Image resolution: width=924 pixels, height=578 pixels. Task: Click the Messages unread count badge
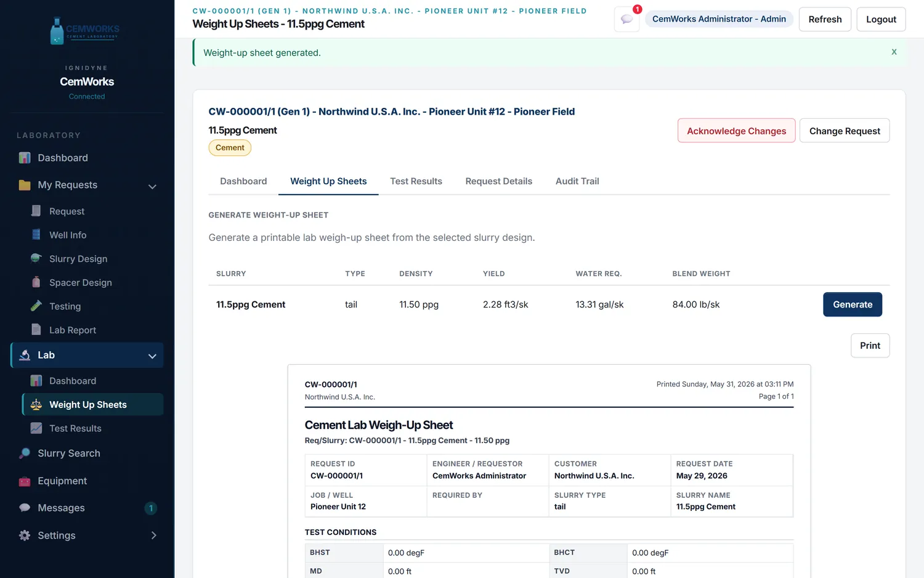[151, 508]
